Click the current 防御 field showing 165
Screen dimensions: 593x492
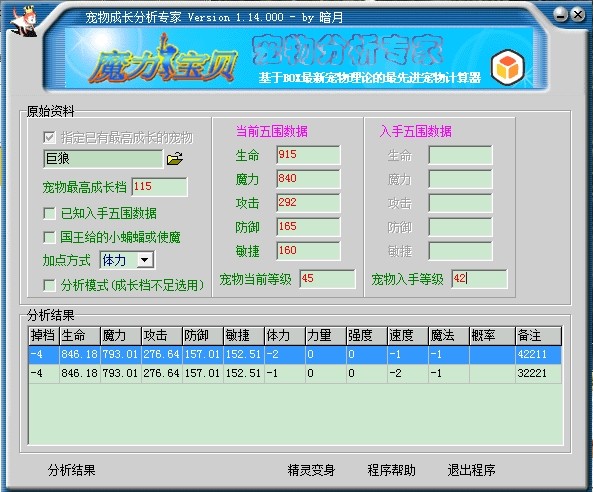(x=308, y=227)
